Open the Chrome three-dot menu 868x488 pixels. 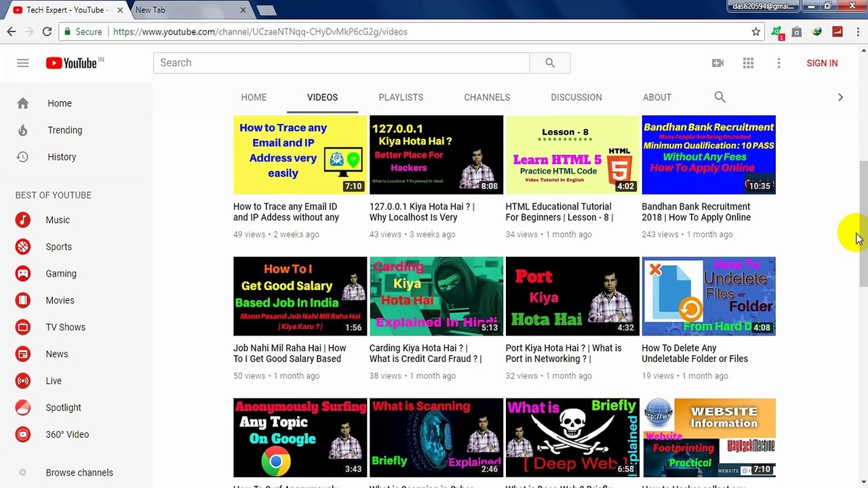pyautogui.click(x=856, y=32)
